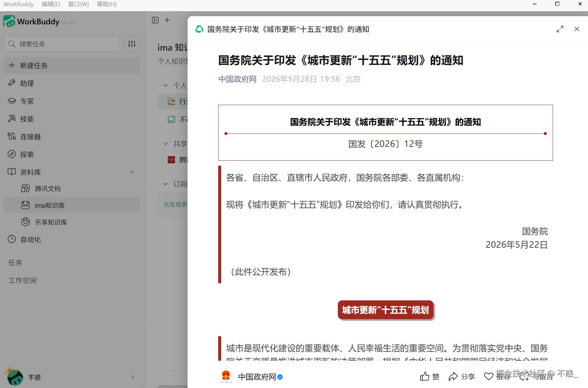Open the 窗口(W) menu
The image size is (588, 388).
click(78, 4)
